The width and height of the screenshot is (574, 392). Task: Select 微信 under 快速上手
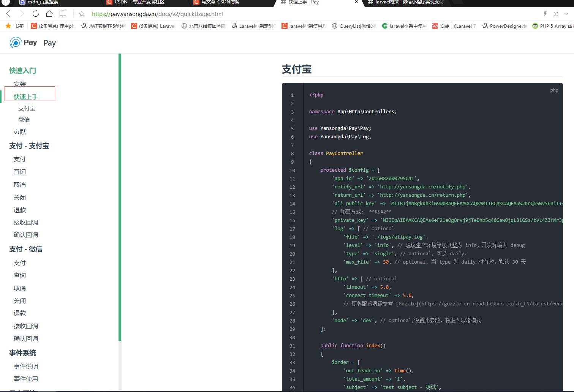(24, 119)
